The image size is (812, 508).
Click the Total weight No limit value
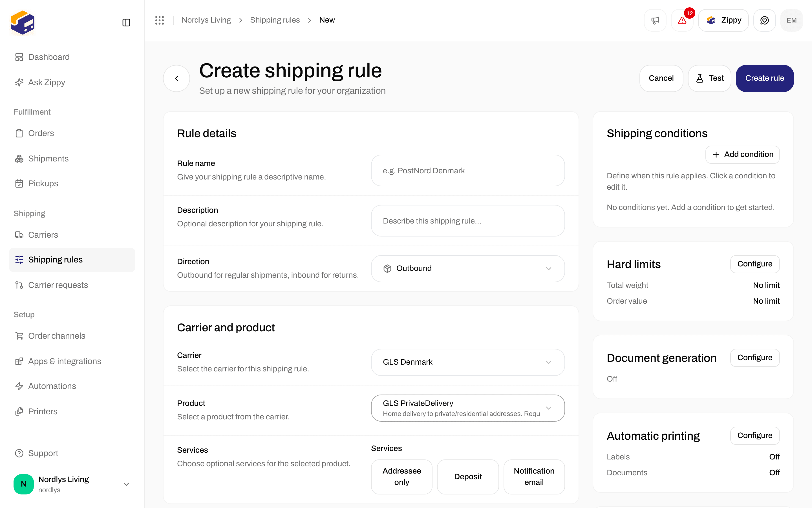click(766, 285)
